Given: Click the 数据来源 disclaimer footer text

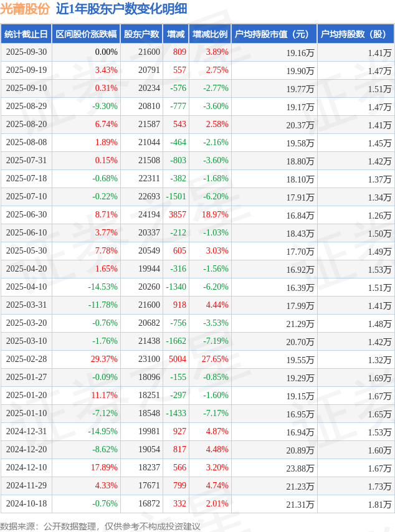Looking at the screenshot, I should click(100, 526).
